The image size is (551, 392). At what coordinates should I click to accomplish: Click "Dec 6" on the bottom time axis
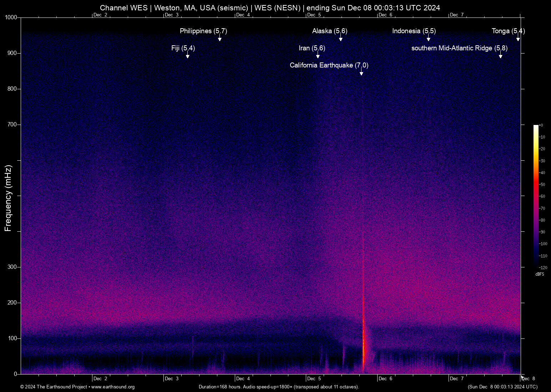[385, 379]
